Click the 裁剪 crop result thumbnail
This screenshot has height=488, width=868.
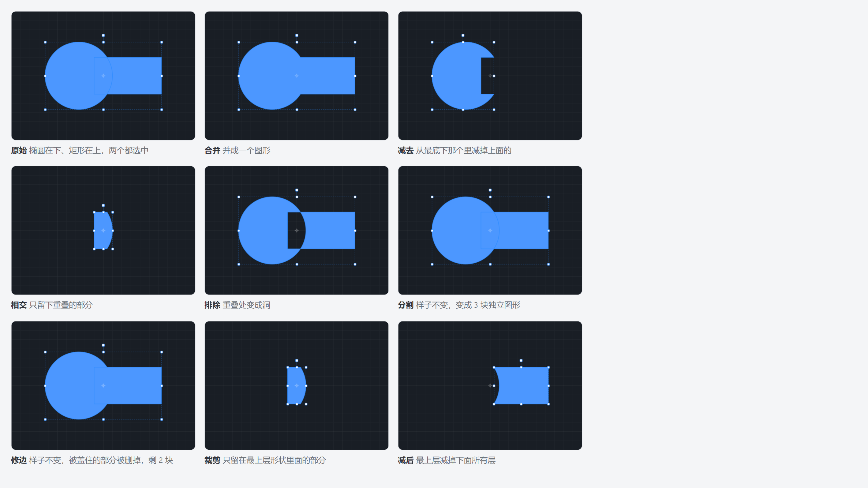[x=297, y=385]
